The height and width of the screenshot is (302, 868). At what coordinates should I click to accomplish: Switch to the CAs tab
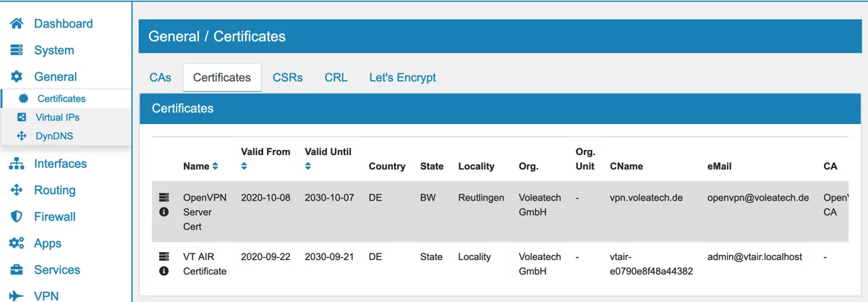pos(161,77)
